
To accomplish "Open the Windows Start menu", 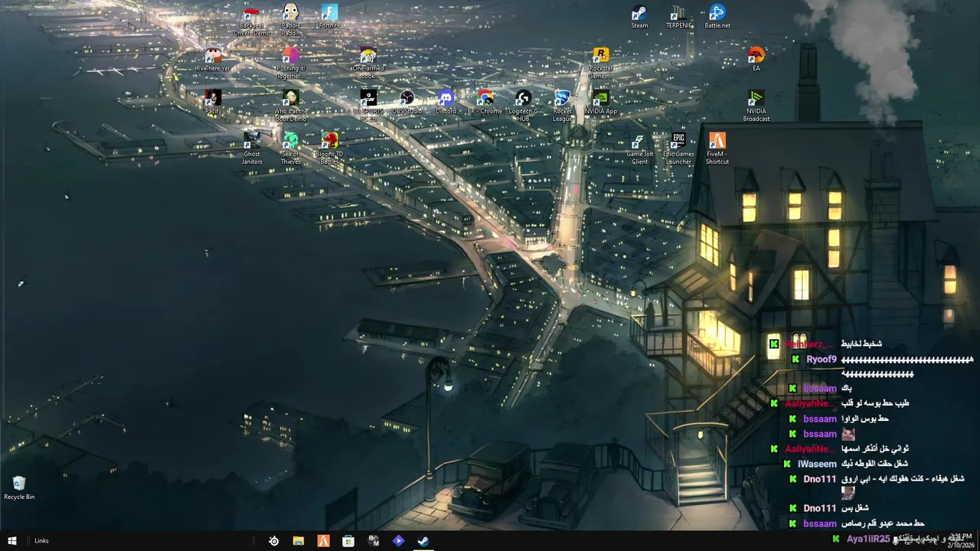I will (x=12, y=540).
